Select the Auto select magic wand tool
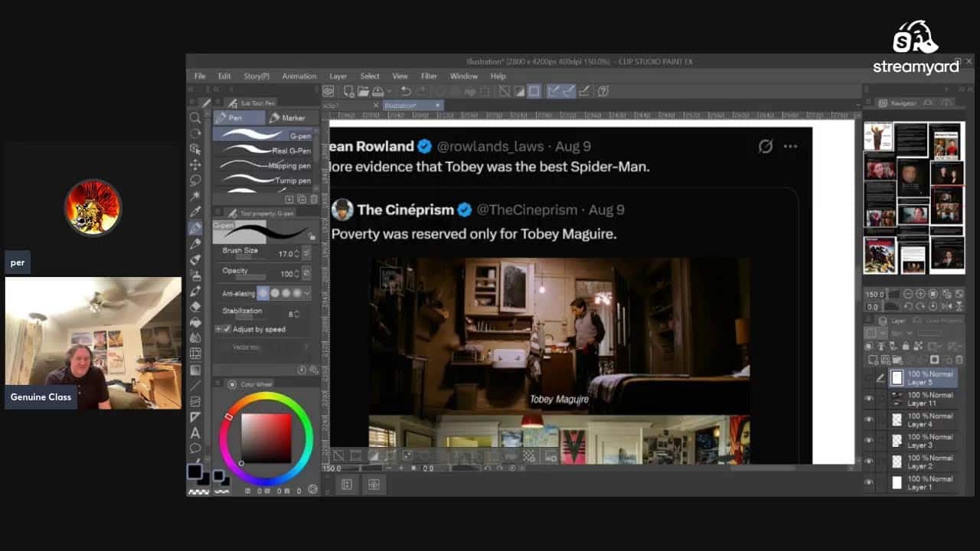The width and height of the screenshot is (980, 551). [x=195, y=196]
